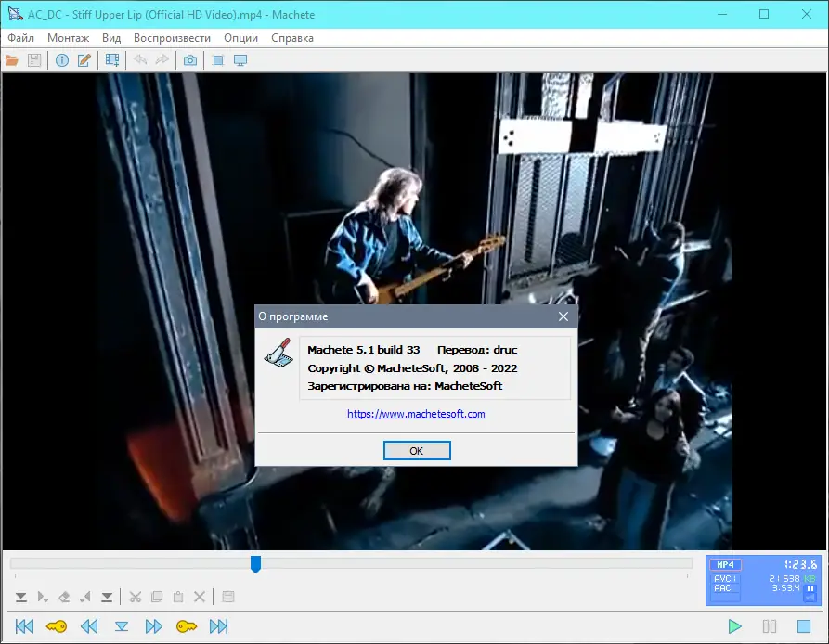Maximize the Machete window

point(764,14)
